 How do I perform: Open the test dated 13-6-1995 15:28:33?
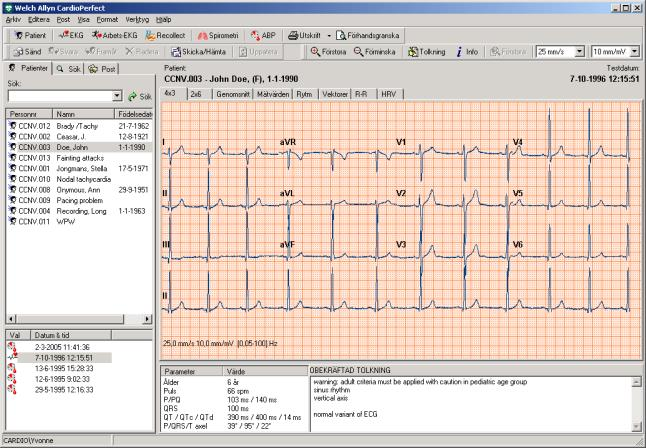pyautogui.click(x=64, y=368)
